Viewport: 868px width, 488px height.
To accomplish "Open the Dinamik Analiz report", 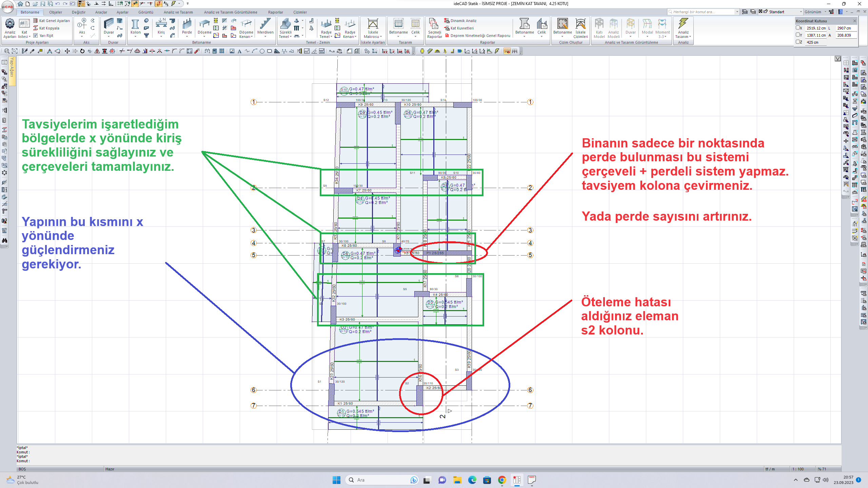I will (x=460, y=21).
